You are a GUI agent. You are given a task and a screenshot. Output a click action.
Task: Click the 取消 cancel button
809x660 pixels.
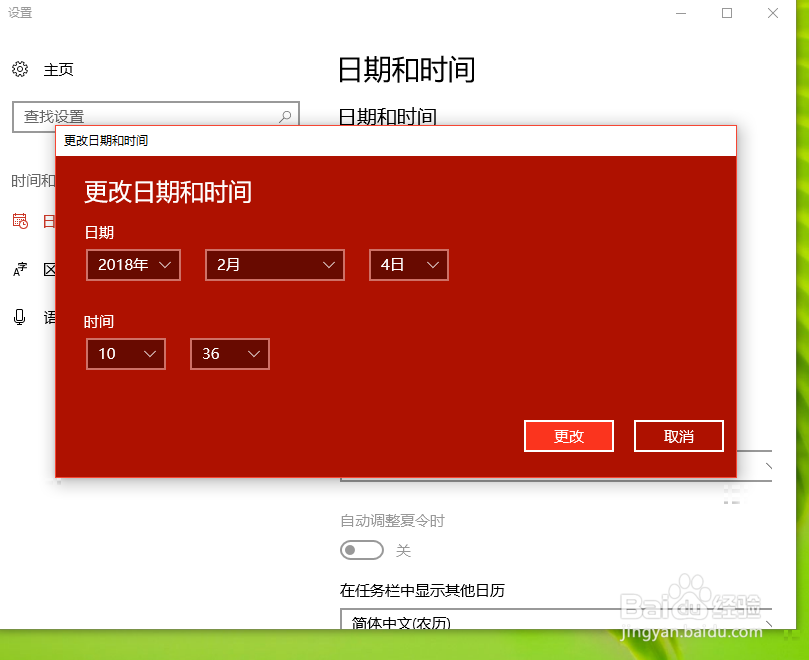(x=678, y=436)
